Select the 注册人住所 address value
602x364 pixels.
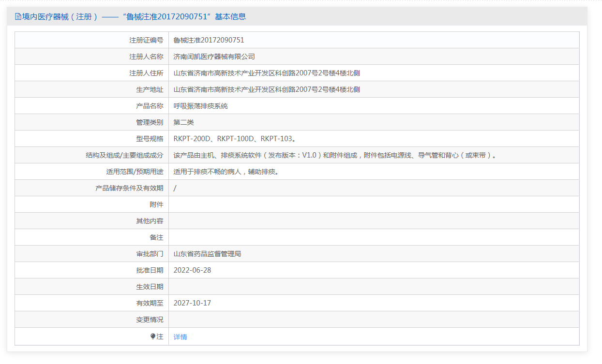(267, 73)
